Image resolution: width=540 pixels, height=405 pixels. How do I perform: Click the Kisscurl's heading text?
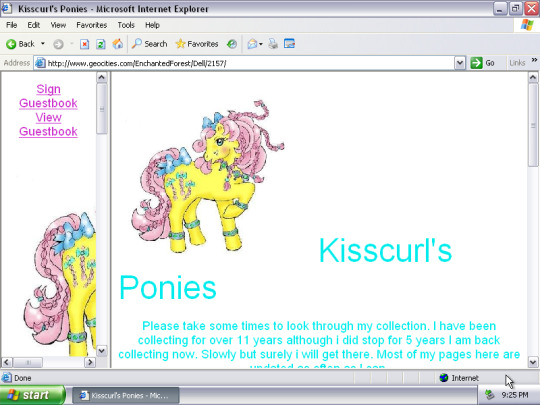385,250
